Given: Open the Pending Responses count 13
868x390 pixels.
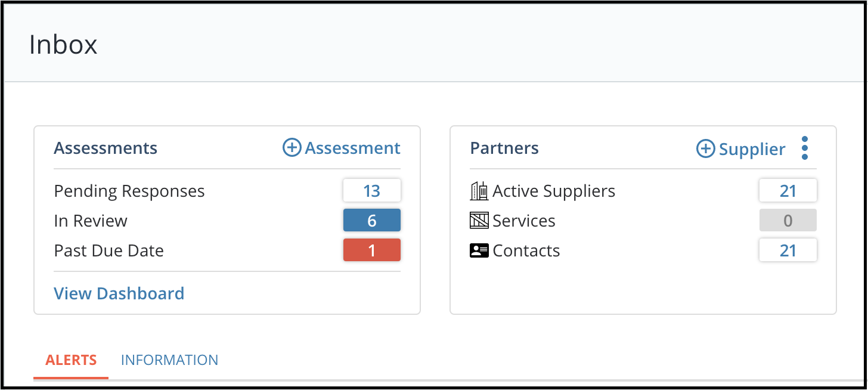Looking at the screenshot, I should [x=372, y=191].
